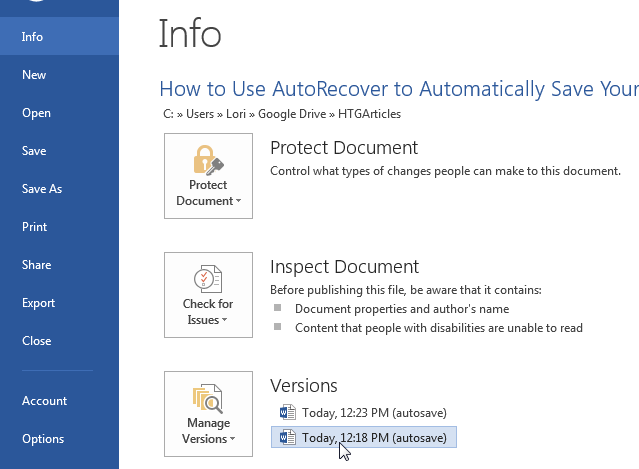Choose Save from the backstage menu

34,151
